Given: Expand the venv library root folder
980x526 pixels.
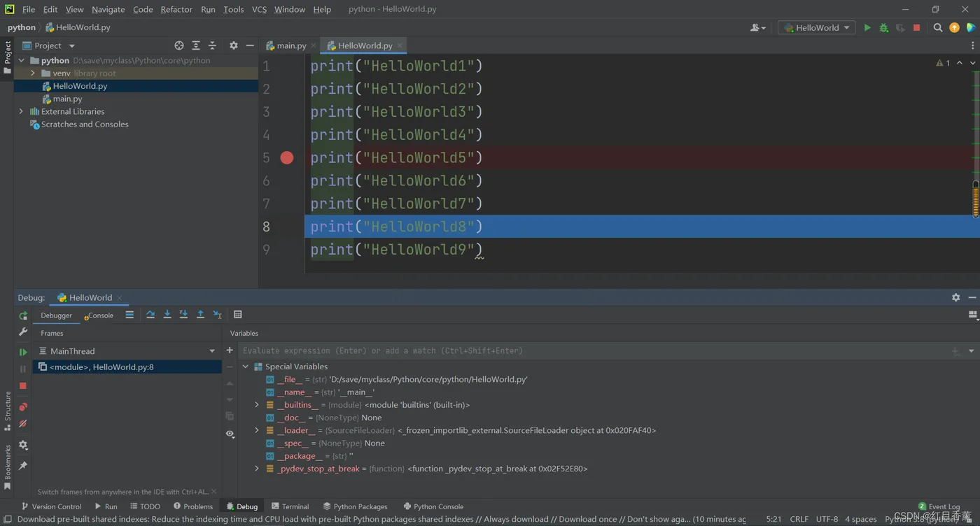Looking at the screenshot, I should 33,73.
